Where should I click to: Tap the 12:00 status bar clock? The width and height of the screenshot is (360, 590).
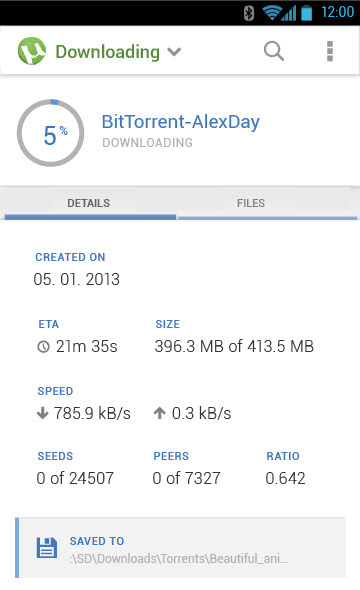337,12
